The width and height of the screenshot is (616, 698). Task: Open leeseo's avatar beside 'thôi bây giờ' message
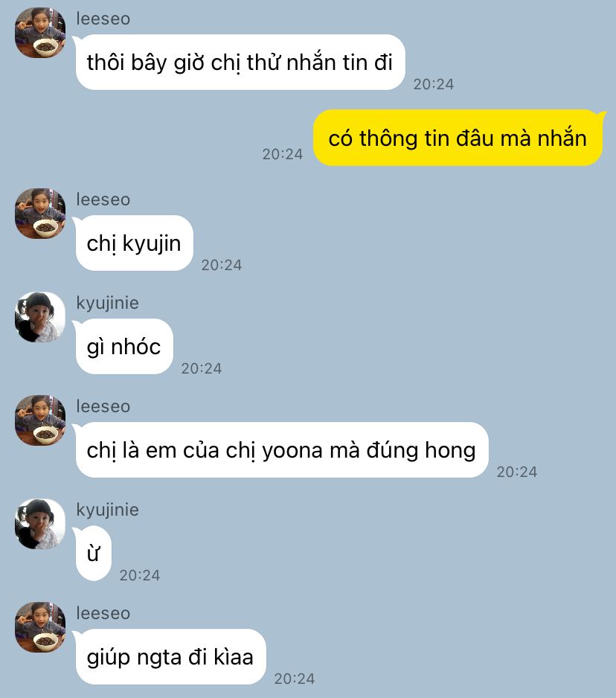[x=40, y=33]
